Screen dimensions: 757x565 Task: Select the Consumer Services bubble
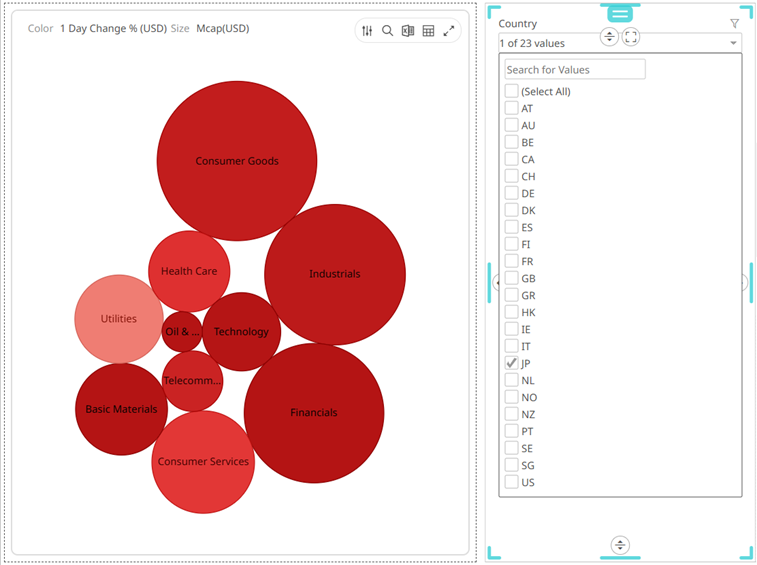pos(203,462)
